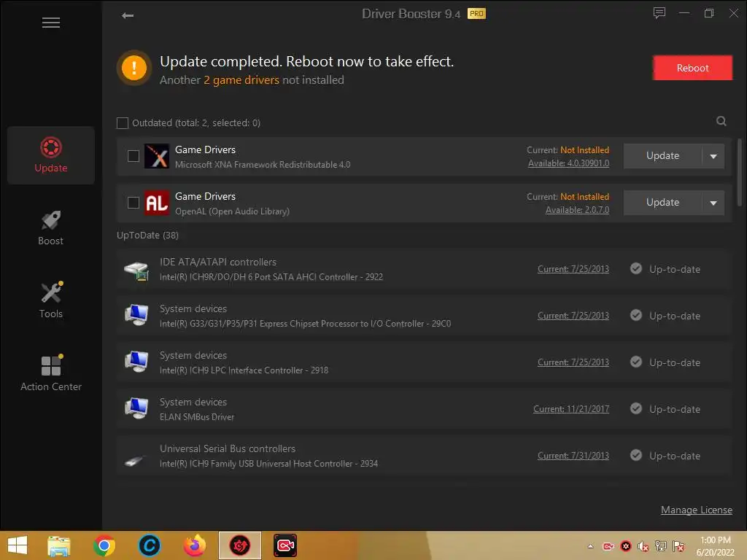Screen dimensions: 747x560
Task: Open the screen recorder taskbar icon
Action: 285,545
